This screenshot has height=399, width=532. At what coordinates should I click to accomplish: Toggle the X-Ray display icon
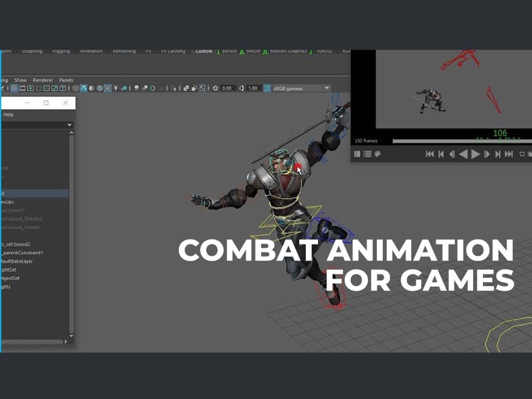pyautogui.click(x=186, y=88)
